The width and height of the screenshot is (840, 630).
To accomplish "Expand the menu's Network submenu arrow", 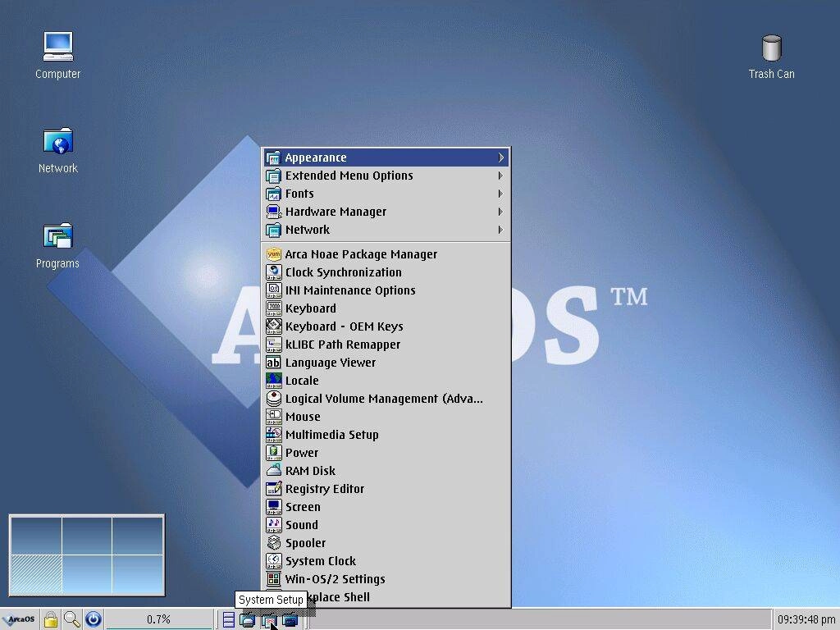I will [500, 230].
